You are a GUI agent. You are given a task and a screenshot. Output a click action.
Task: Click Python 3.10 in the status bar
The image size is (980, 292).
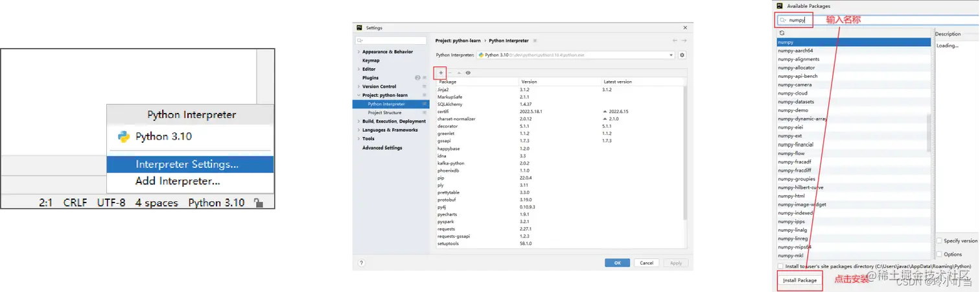(x=216, y=202)
